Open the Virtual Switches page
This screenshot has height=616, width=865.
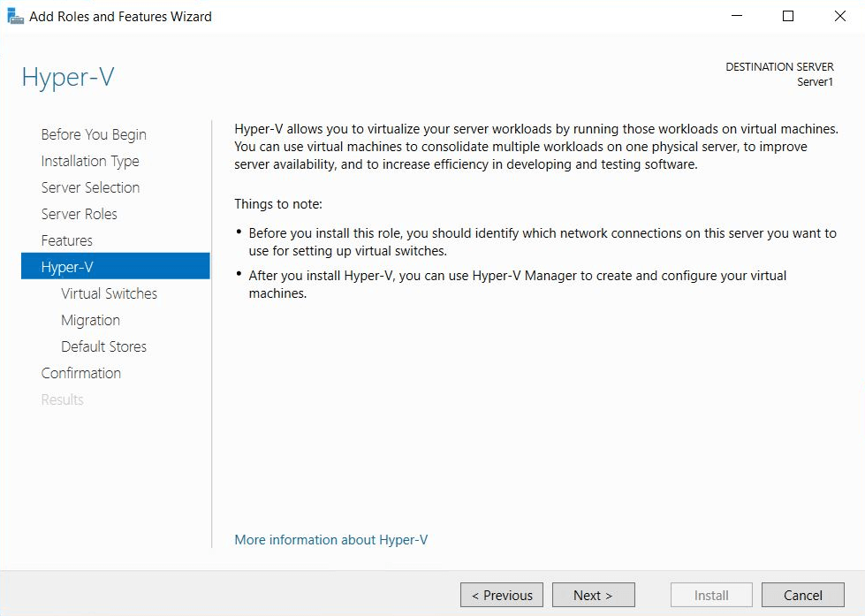[x=109, y=293]
